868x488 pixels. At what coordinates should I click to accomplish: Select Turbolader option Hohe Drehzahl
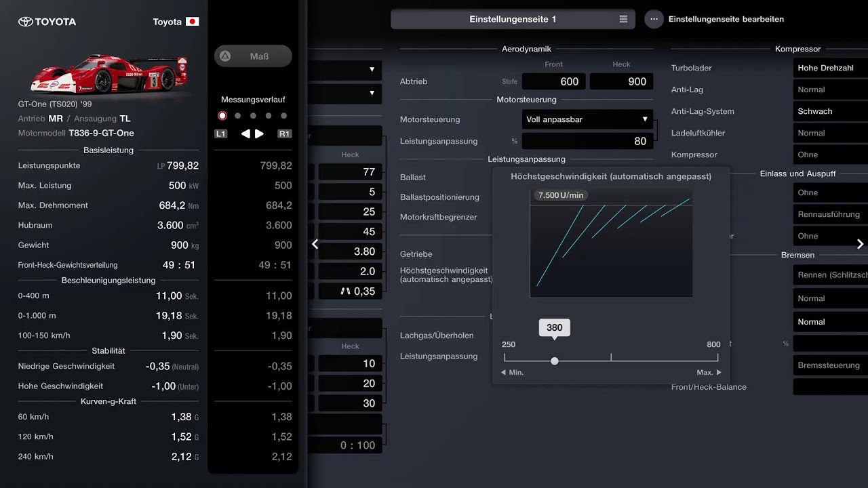pos(830,68)
